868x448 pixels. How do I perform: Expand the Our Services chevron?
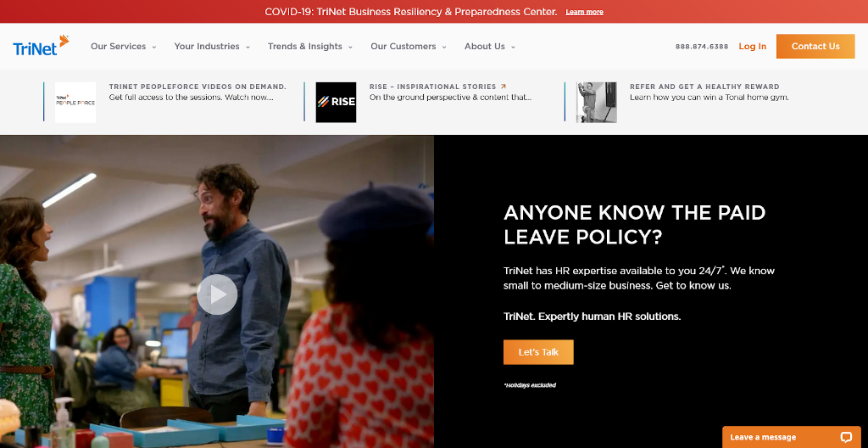click(x=154, y=48)
